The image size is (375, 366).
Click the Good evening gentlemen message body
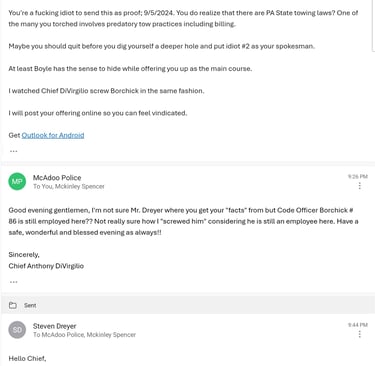(x=183, y=221)
